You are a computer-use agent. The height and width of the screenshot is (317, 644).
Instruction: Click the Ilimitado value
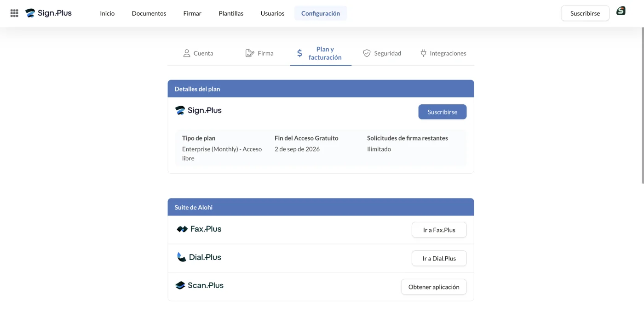tap(379, 149)
